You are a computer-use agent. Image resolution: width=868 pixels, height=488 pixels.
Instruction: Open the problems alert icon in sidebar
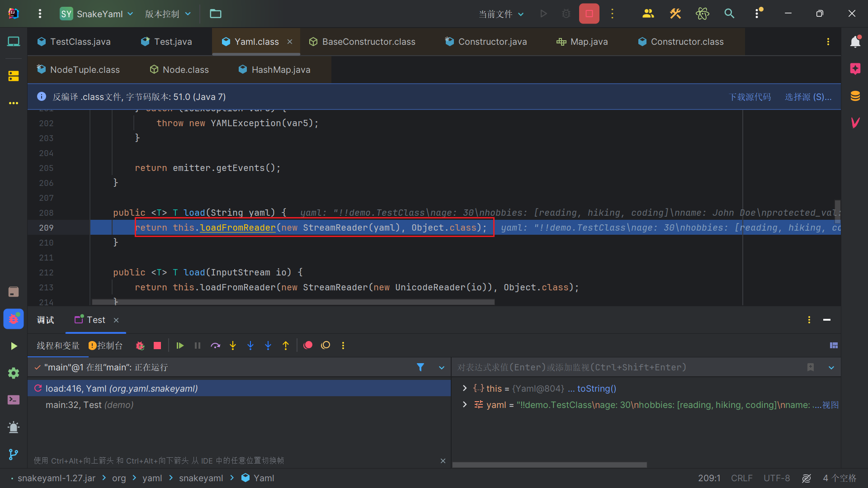[x=14, y=427]
